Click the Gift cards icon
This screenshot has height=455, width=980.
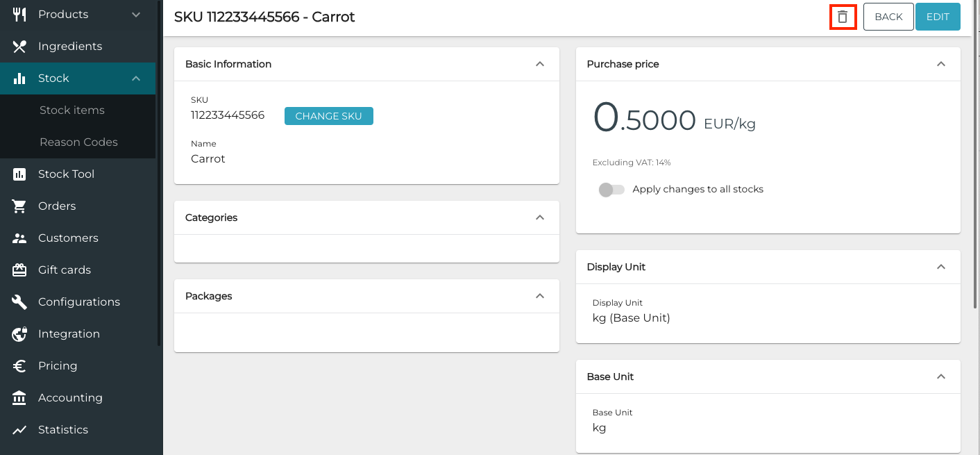(x=19, y=270)
